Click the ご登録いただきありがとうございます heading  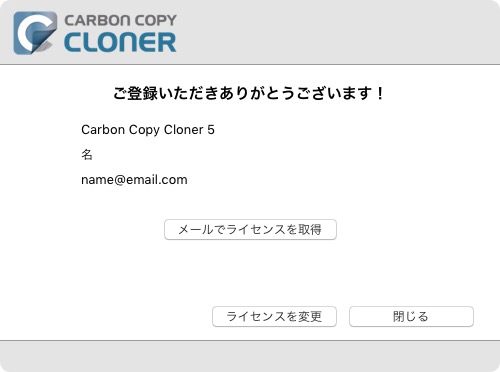coord(249,93)
